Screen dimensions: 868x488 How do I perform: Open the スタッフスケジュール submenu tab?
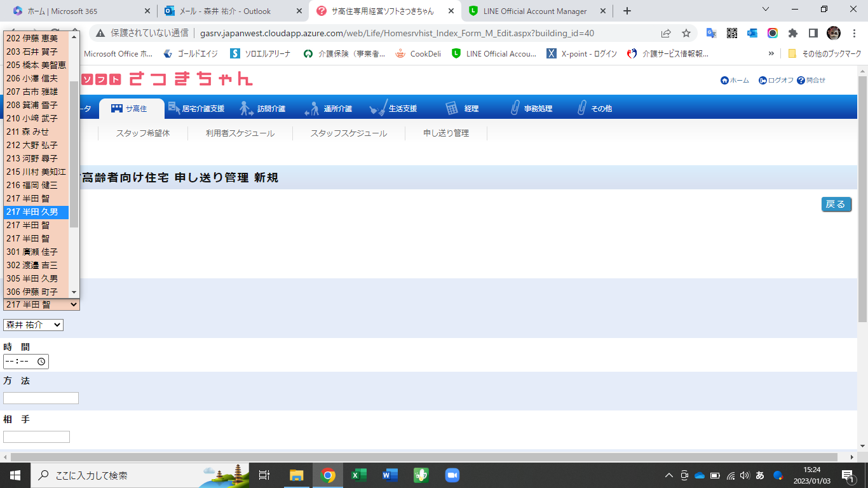coord(348,133)
